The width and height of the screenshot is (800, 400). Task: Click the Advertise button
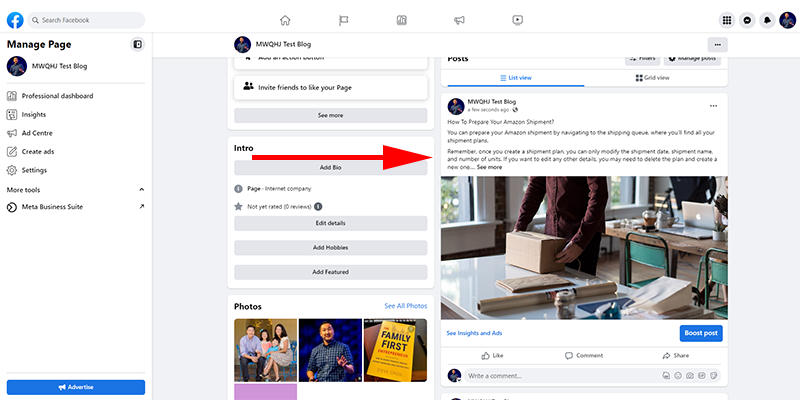pos(76,387)
